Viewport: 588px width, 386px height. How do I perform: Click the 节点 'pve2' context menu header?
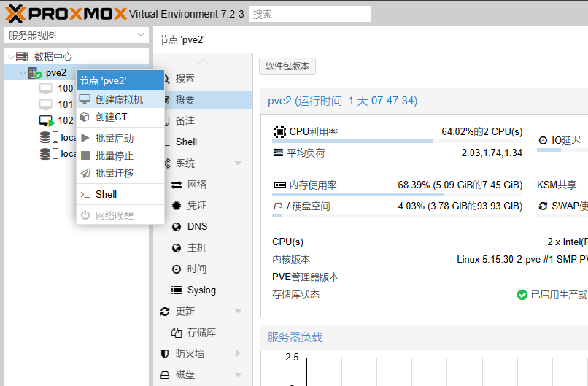tap(120, 80)
